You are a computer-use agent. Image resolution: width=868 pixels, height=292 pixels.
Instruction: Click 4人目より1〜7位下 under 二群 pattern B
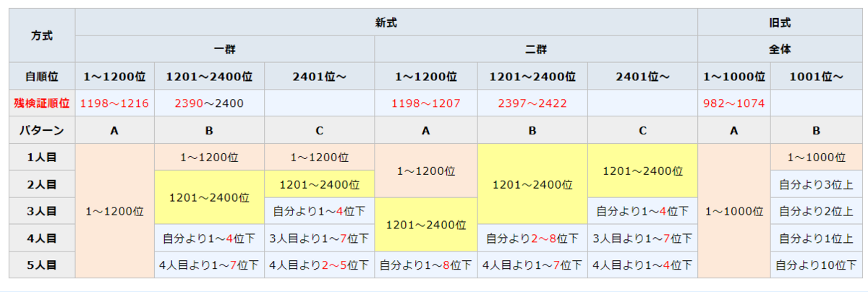pos(532,265)
